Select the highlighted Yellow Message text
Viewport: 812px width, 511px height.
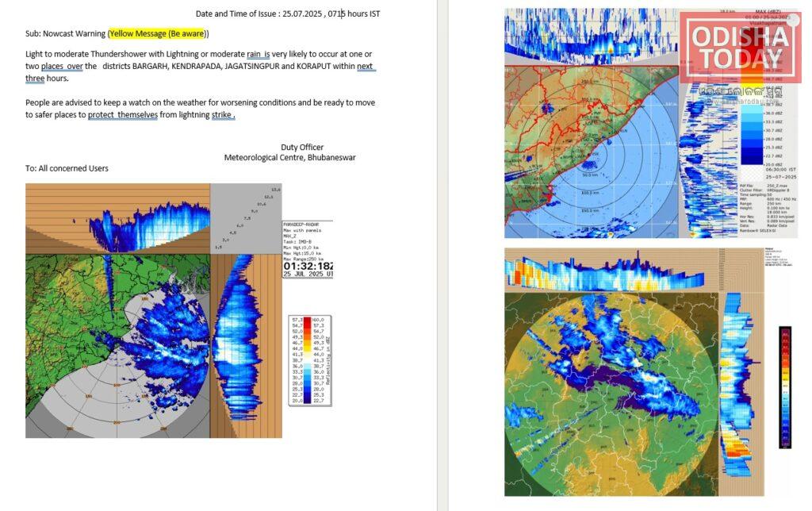(157, 33)
